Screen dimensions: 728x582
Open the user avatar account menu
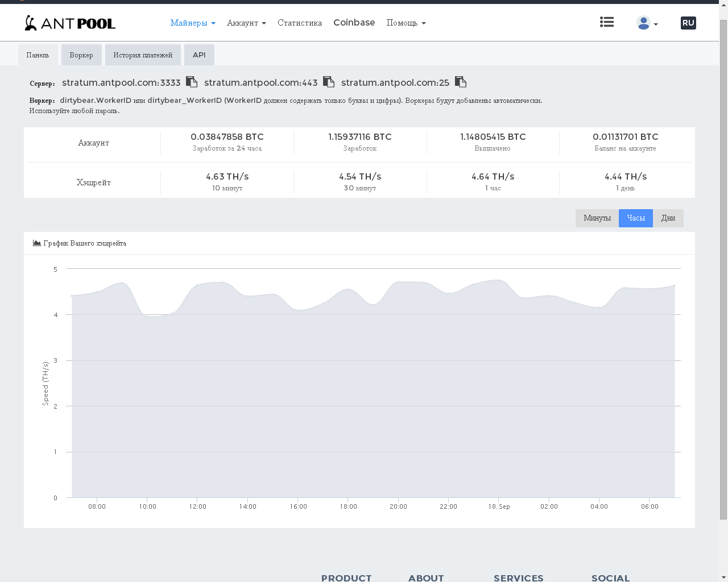pyautogui.click(x=647, y=23)
